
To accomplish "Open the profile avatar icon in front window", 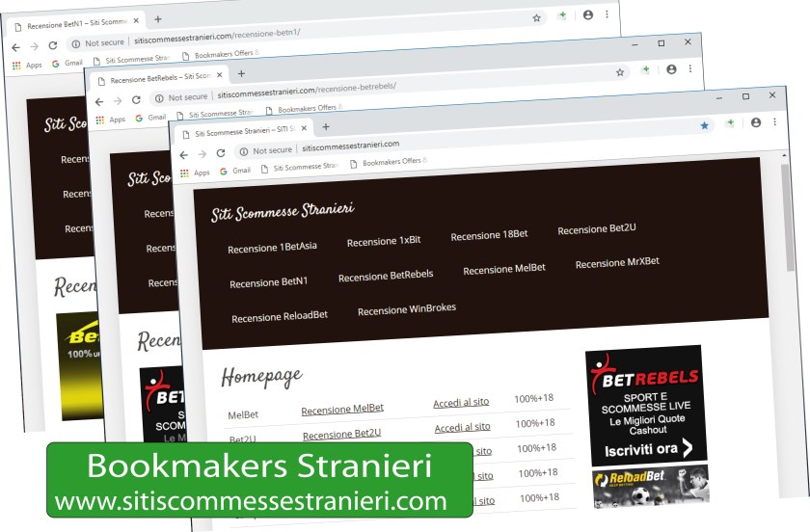I will click(756, 122).
